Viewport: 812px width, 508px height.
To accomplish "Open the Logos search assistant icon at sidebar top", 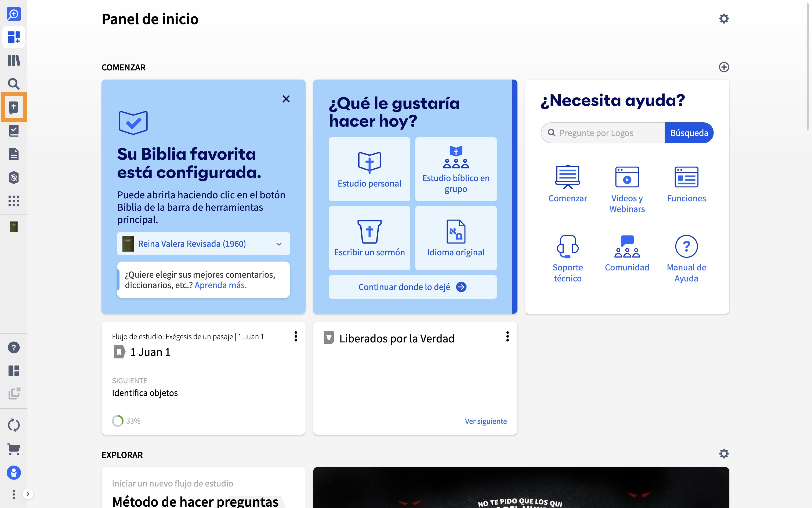I will 14,14.
